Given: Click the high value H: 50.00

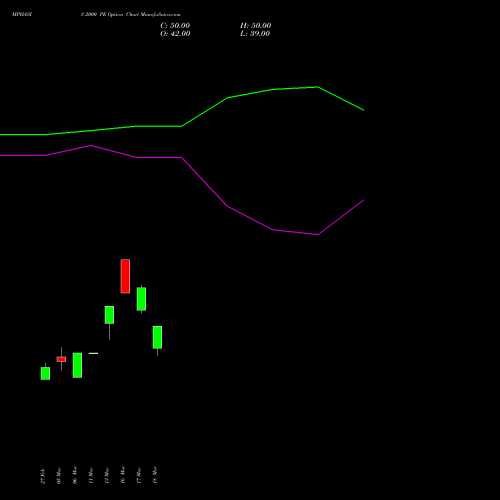Looking at the screenshot, I should click(x=256, y=26).
